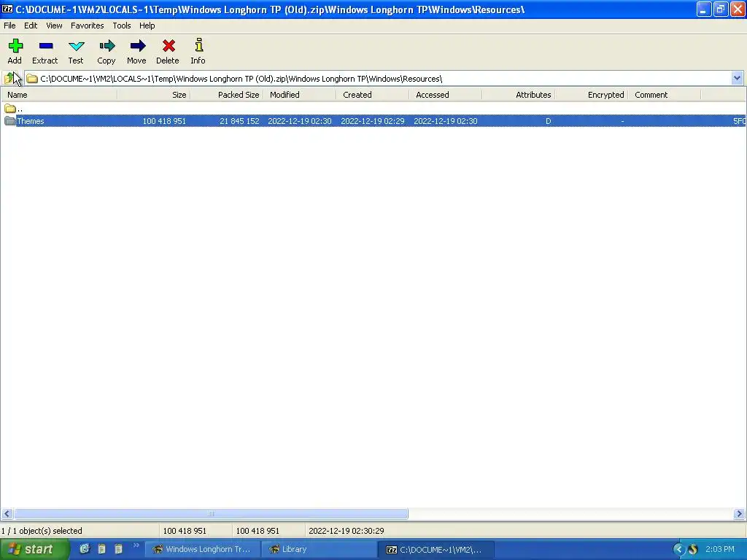Click the blue Extract toolbar icon

46,46
